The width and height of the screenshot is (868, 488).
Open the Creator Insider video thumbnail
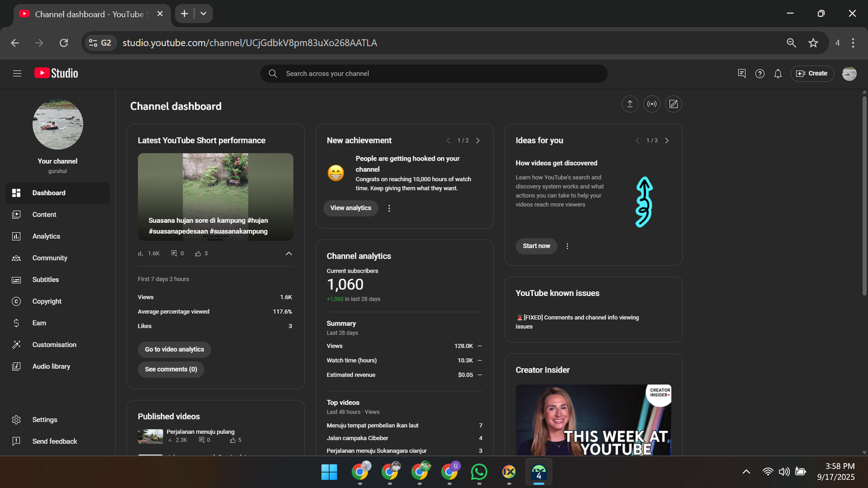593,420
